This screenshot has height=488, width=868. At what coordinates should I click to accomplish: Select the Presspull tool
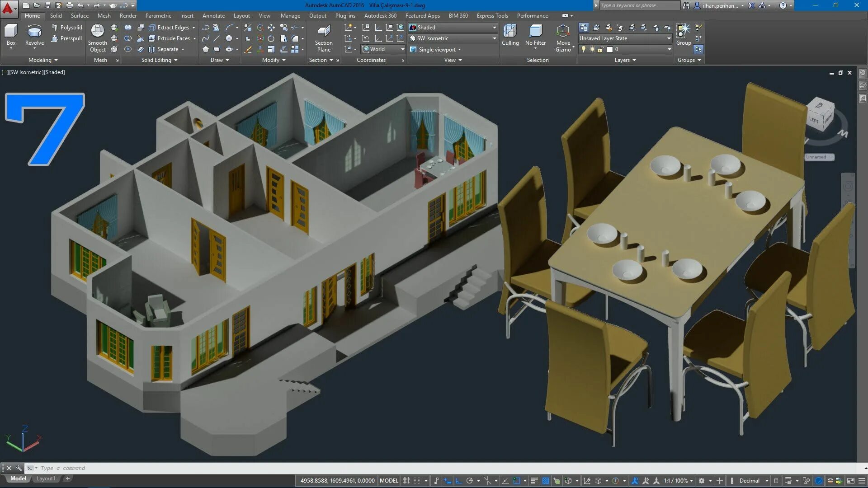click(66, 38)
